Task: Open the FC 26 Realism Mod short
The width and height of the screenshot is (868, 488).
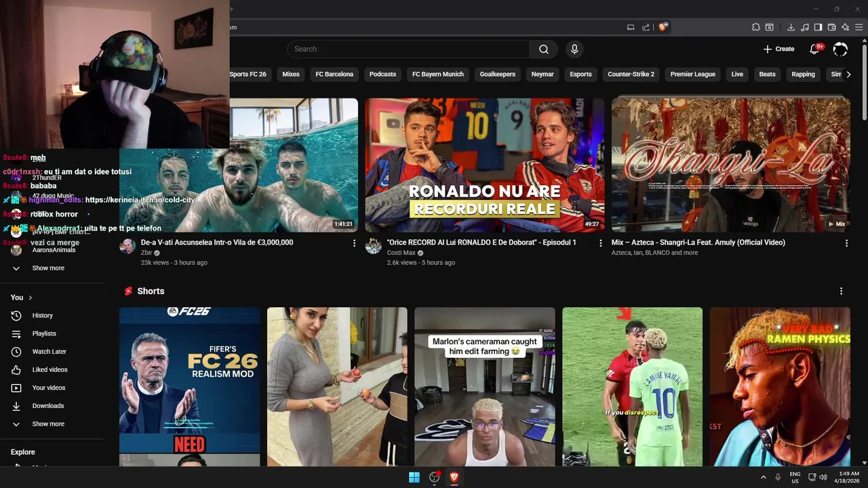Action: (189, 386)
